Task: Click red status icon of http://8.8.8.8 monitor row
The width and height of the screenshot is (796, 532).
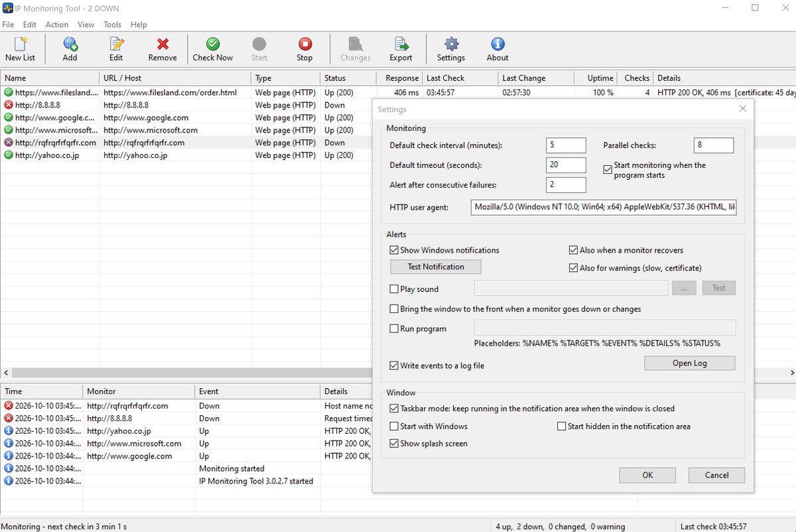Action: click(9, 105)
